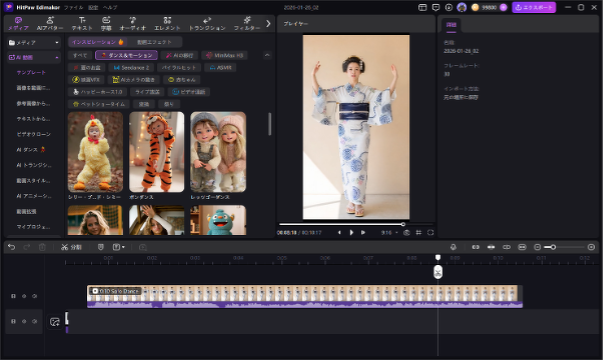604x360 pixels.
Task: Show more tool tabs with right chevron
Action: [268, 23]
